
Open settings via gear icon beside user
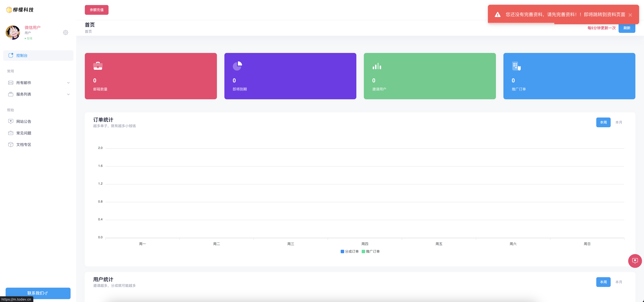pyautogui.click(x=66, y=32)
